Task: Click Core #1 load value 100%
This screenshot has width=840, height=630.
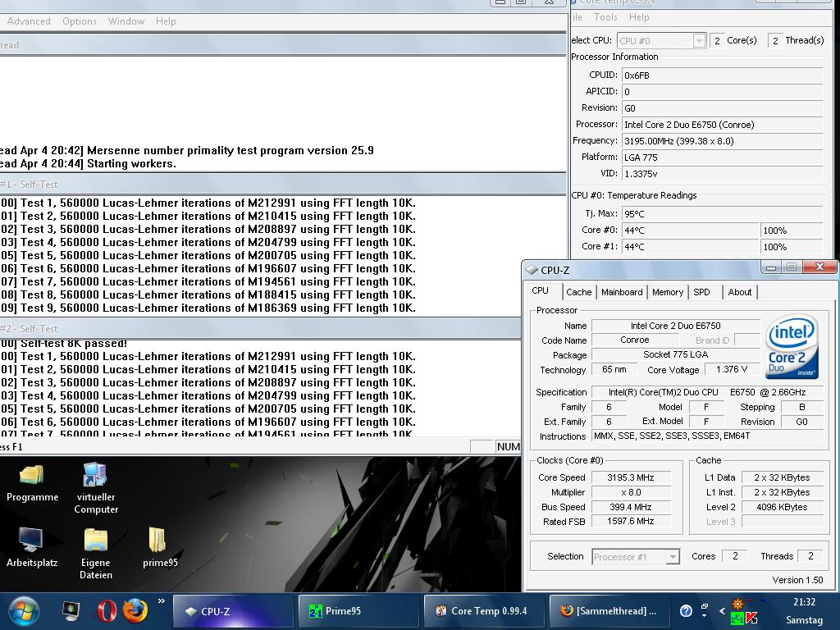Action: pyautogui.click(x=792, y=247)
